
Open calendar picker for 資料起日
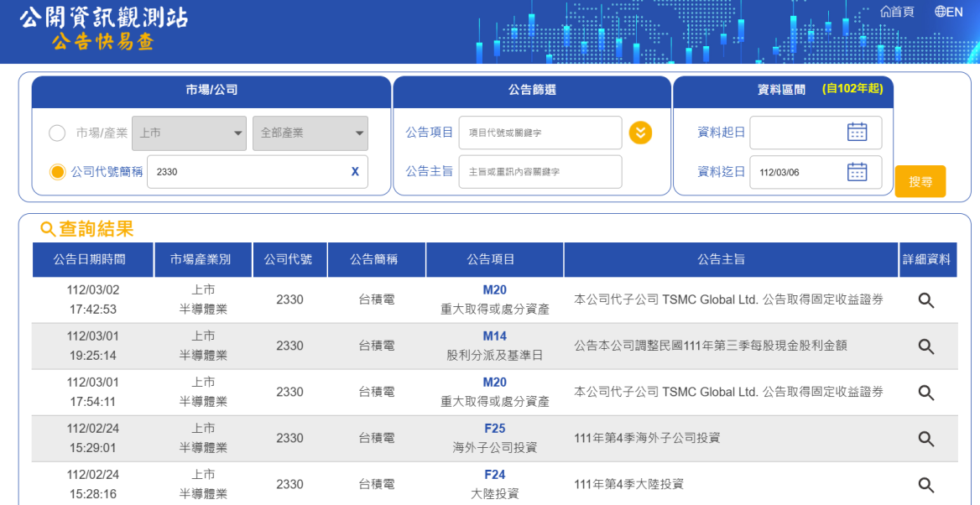tap(857, 133)
